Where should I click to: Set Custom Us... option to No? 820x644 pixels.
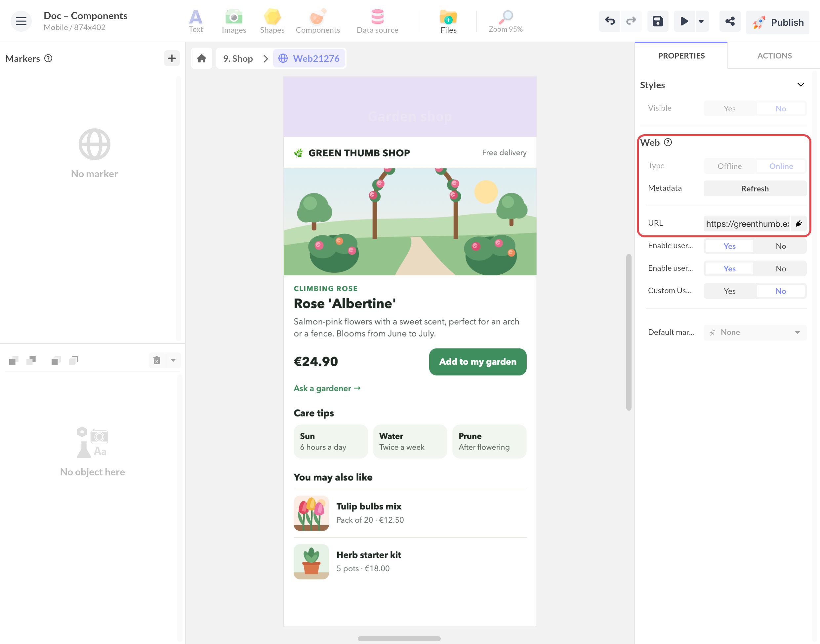[x=780, y=291]
